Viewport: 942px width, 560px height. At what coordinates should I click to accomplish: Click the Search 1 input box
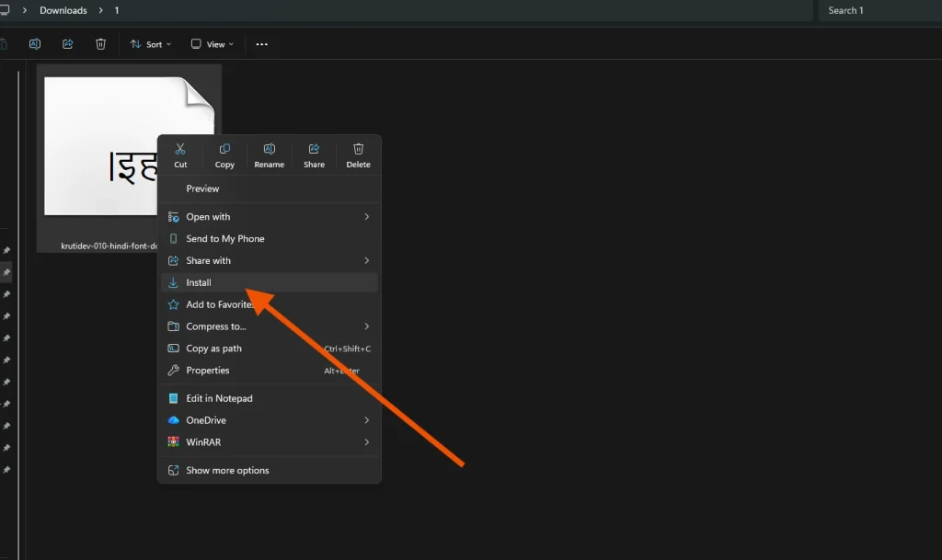click(879, 11)
